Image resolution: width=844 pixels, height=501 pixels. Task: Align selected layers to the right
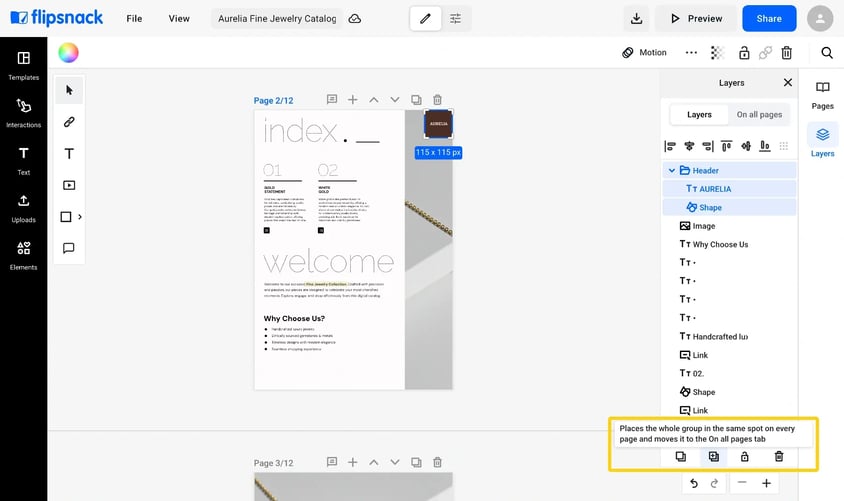point(708,146)
